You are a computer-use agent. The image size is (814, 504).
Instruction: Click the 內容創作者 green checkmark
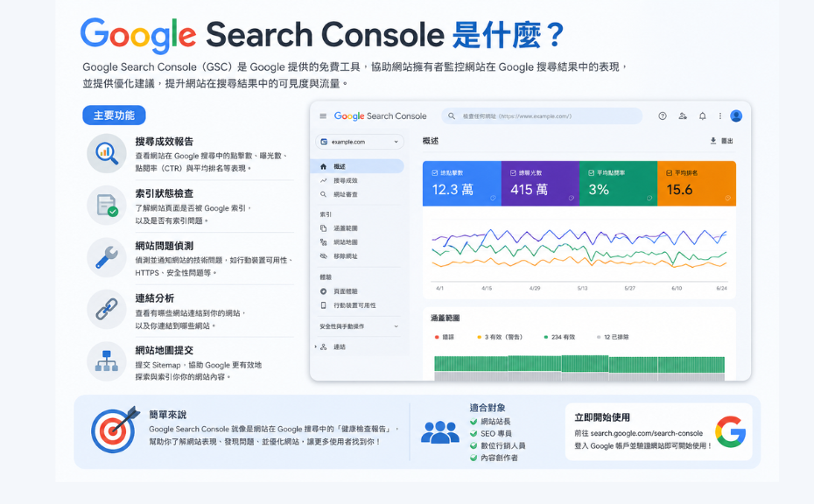(474, 458)
